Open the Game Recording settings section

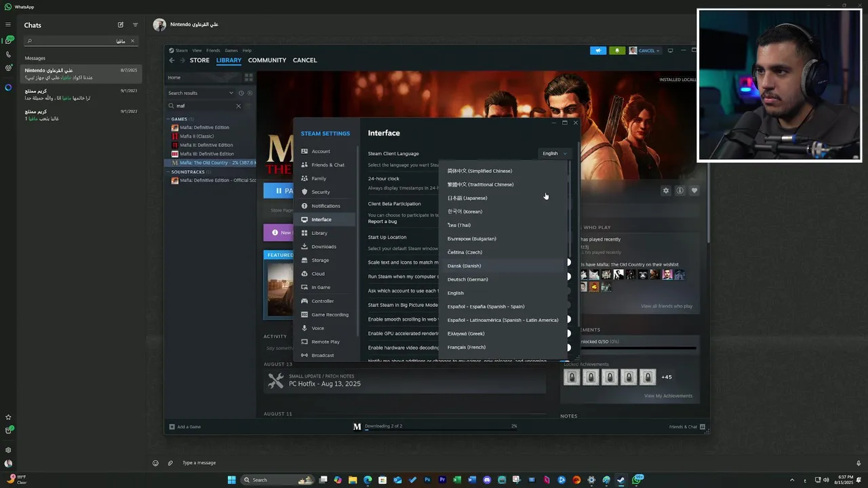[325, 314]
